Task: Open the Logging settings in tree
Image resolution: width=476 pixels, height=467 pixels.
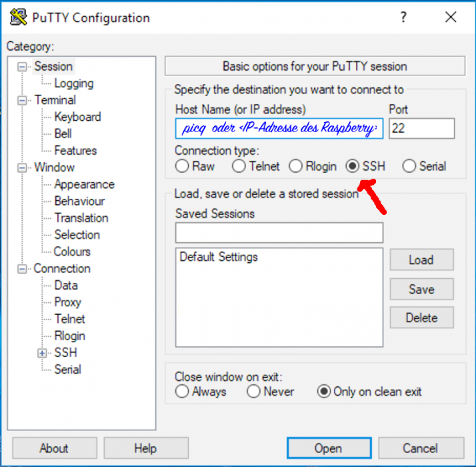Action: coord(73,83)
